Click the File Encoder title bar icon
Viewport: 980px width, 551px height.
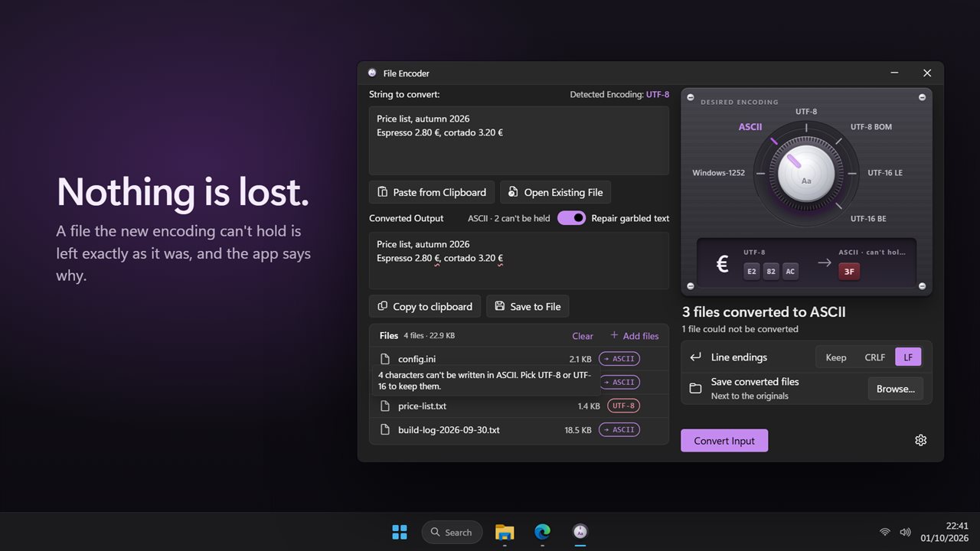point(372,73)
